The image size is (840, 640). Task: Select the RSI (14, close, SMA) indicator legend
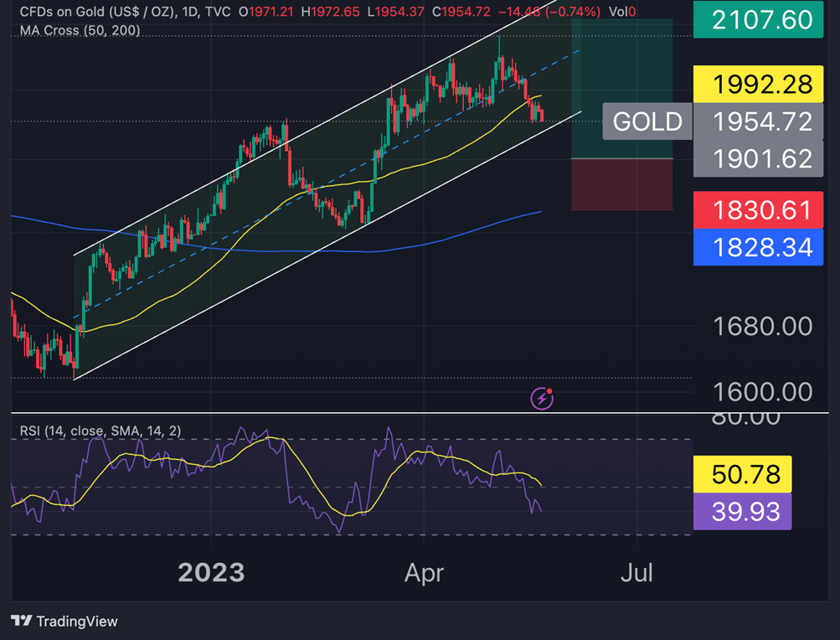point(99,431)
